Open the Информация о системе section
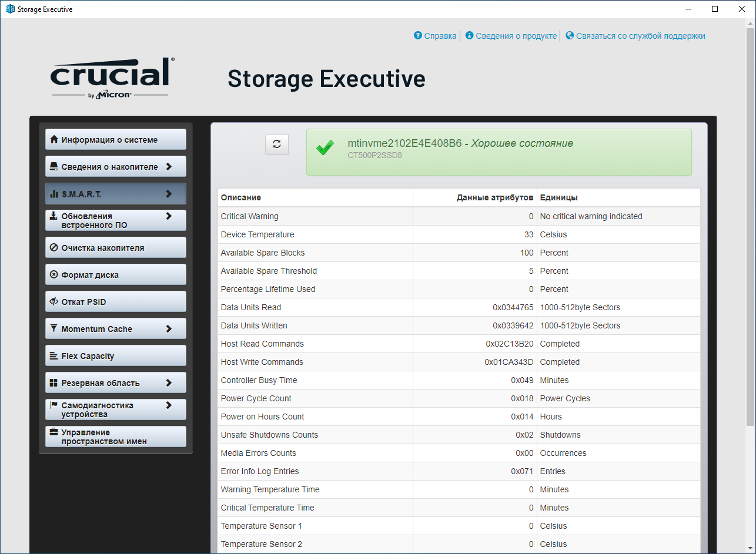 tap(116, 140)
